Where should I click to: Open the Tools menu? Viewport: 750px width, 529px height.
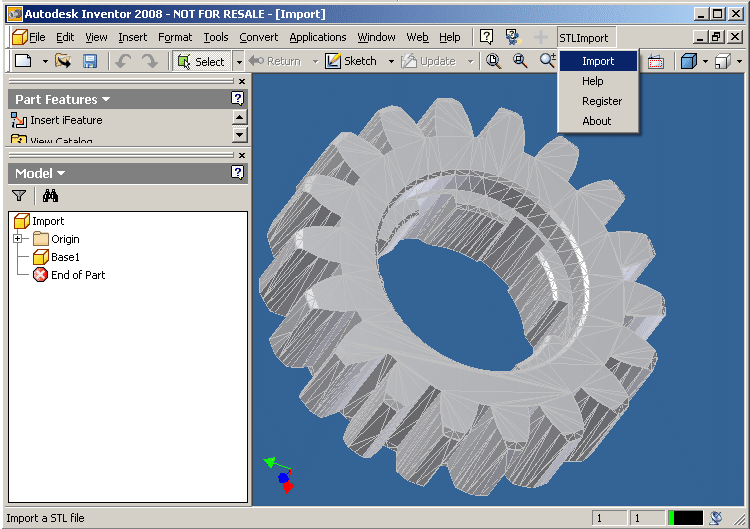pyautogui.click(x=216, y=37)
